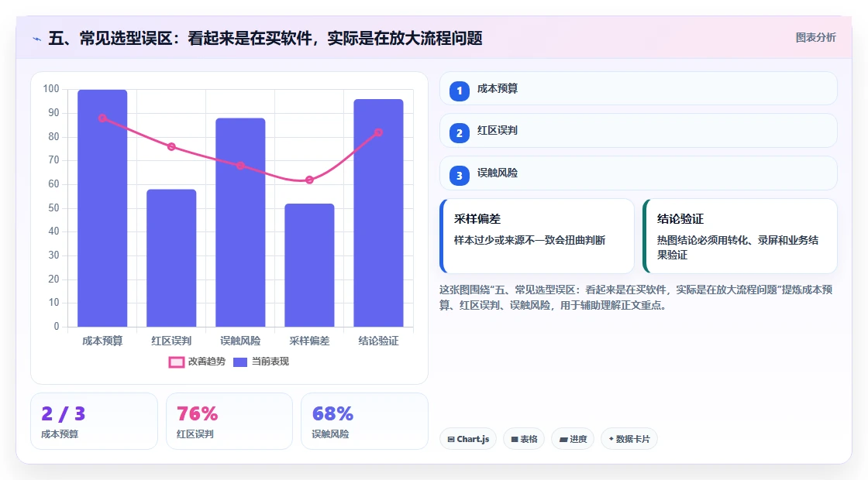Image resolution: width=868 pixels, height=480 pixels.
Task: Click the text 热图结论必须用转化、录屏和业务结果验证
Action: (x=738, y=248)
